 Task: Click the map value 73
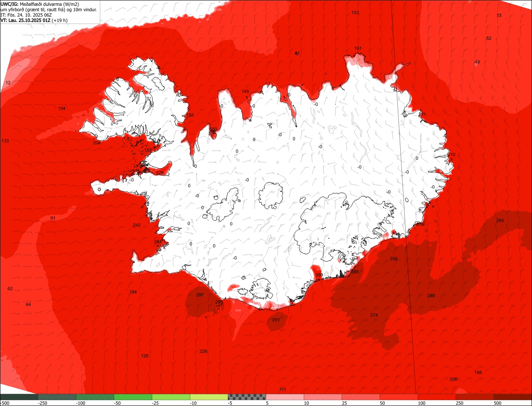499,15
